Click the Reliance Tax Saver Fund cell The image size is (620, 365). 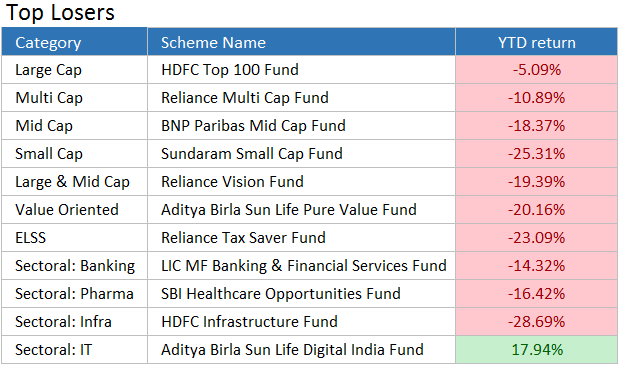point(301,238)
